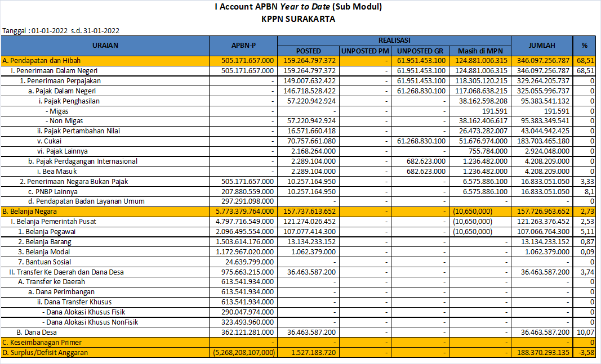Select the 1. Belanja Pegawai label
This screenshot has height=364, width=601.
[x=47, y=232]
